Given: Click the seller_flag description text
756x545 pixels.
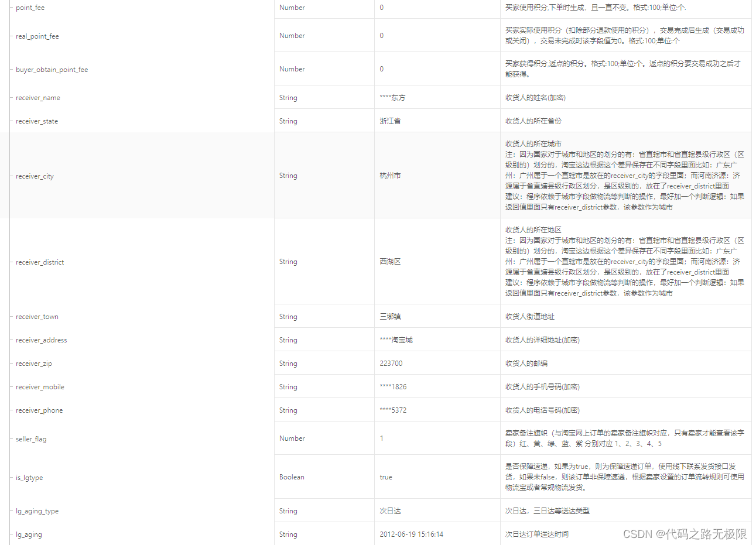Looking at the screenshot, I should point(625,438).
